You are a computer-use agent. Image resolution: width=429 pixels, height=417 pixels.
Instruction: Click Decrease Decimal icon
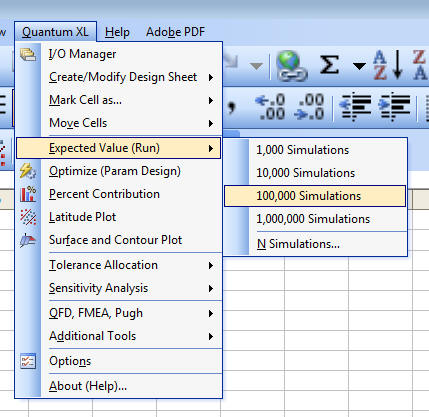[309, 107]
